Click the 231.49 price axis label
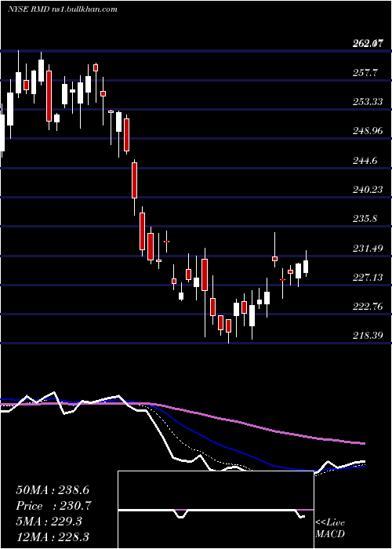Screen dimensions: 392x549 (367, 249)
